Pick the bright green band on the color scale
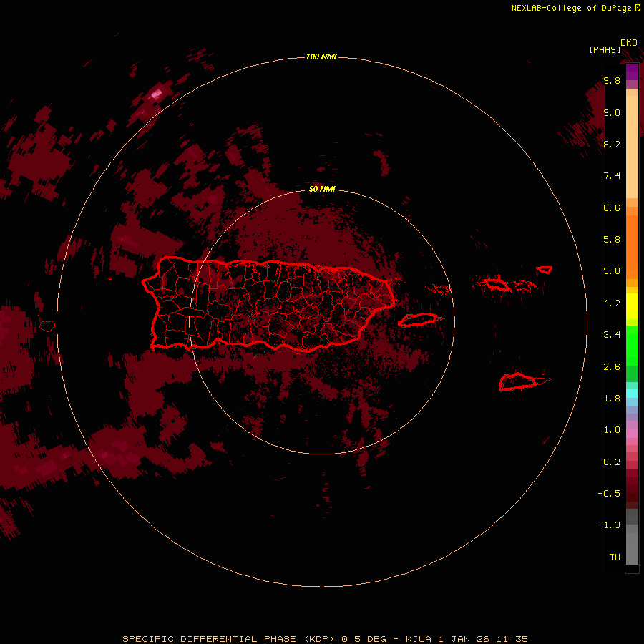Viewport: 644px width, 644px height. click(x=632, y=346)
